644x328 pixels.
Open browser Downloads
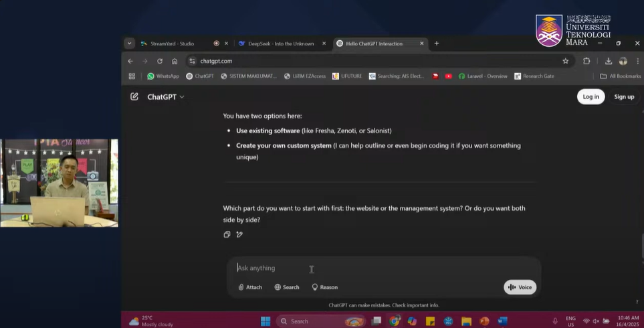click(x=609, y=61)
